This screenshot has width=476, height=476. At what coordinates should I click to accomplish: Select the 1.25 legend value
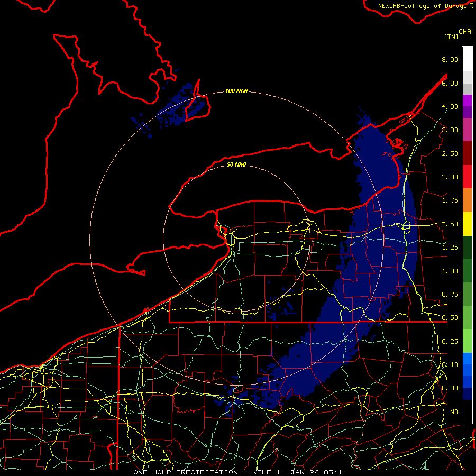pos(450,248)
